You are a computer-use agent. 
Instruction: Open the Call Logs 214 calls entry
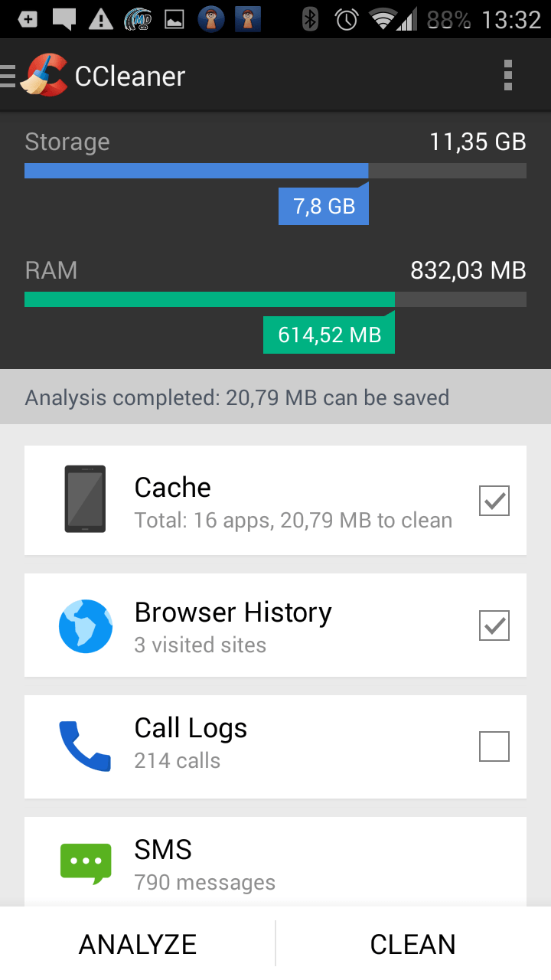click(275, 746)
